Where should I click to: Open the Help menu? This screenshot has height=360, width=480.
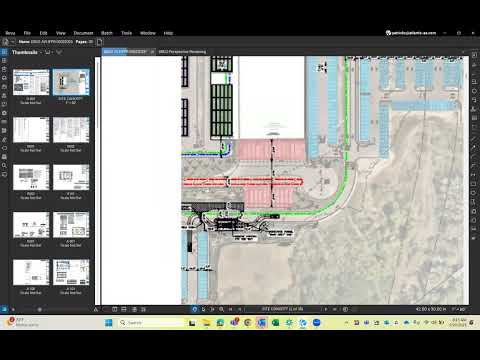point(168,33)
